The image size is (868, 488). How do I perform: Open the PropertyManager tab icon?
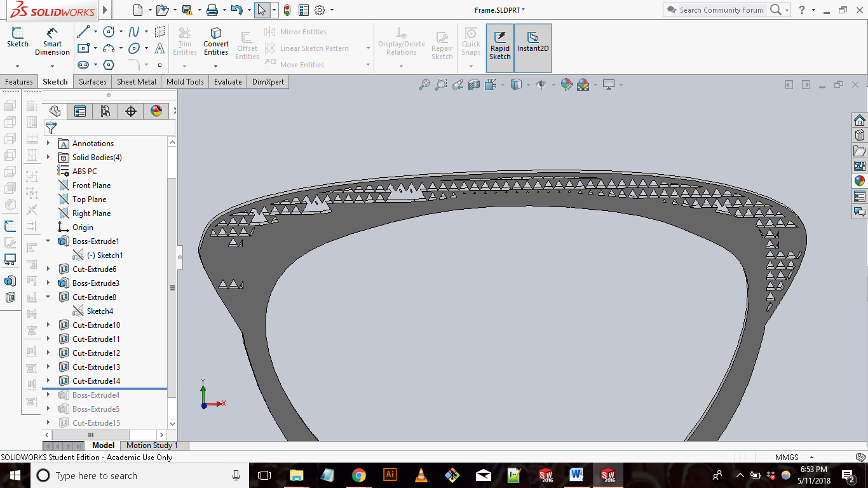(80, 111)
